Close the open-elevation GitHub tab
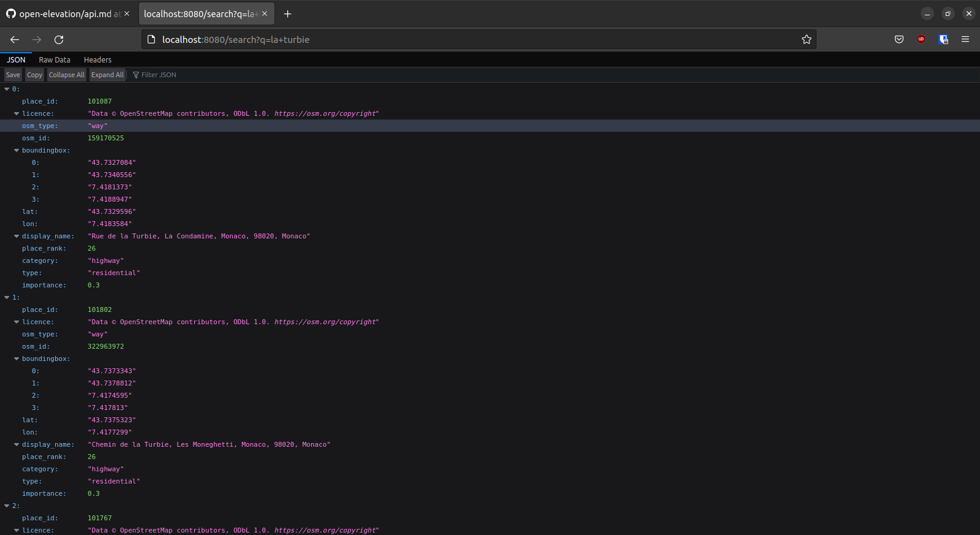Viewport: 980px width, 535px height. [x=127, y=14]
